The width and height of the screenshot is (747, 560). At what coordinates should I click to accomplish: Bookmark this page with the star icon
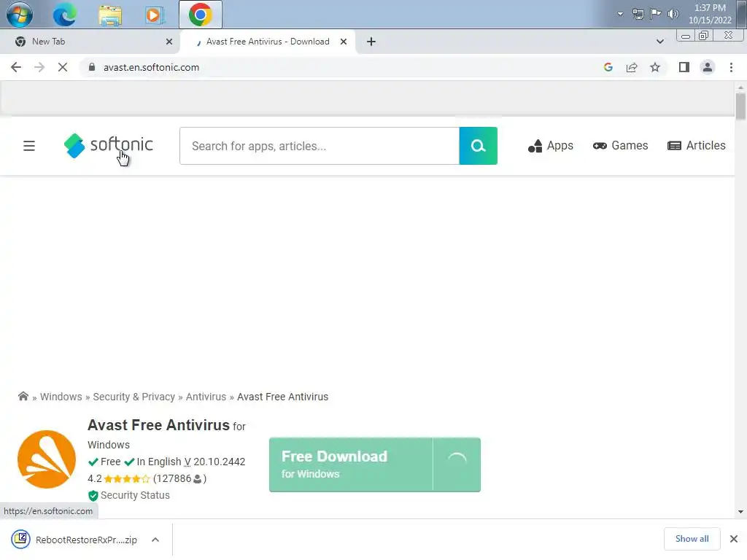coord(655,67)
